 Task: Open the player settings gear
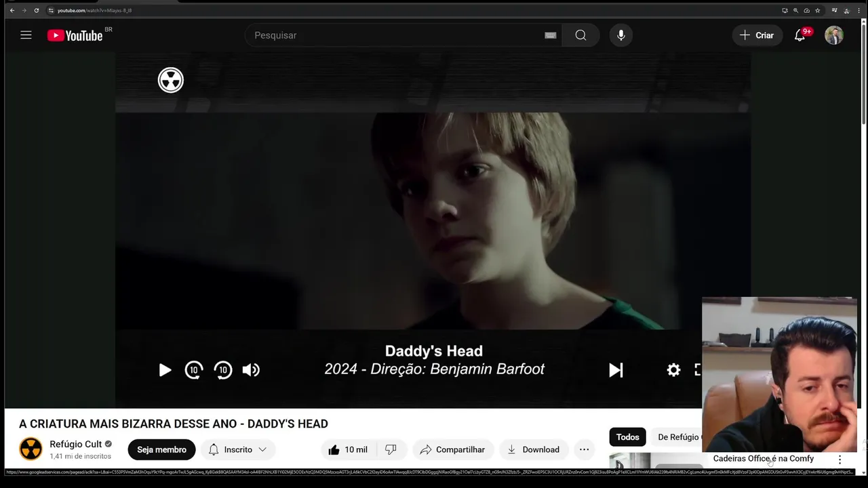coord(673,370)
